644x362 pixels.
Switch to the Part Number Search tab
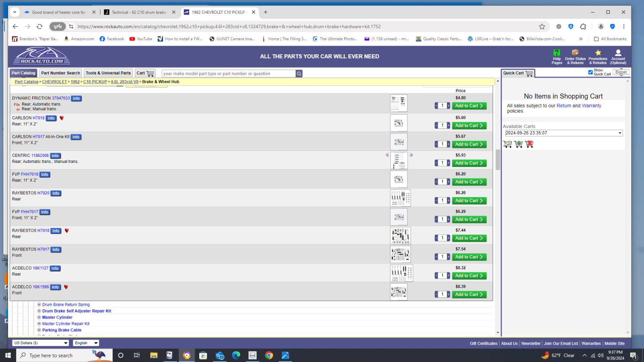tap(60, 73)
